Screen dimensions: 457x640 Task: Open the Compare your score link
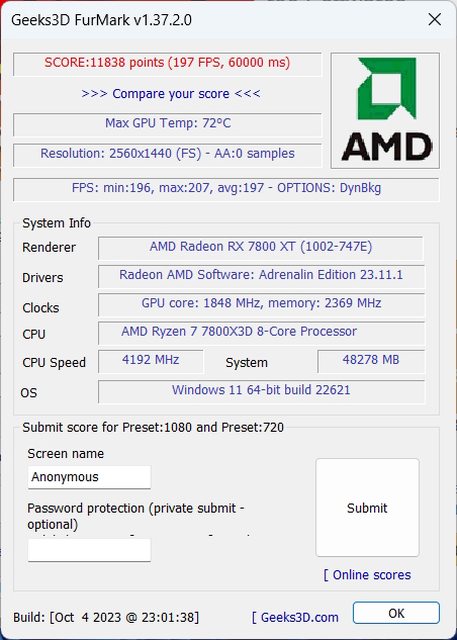(171, 94)
